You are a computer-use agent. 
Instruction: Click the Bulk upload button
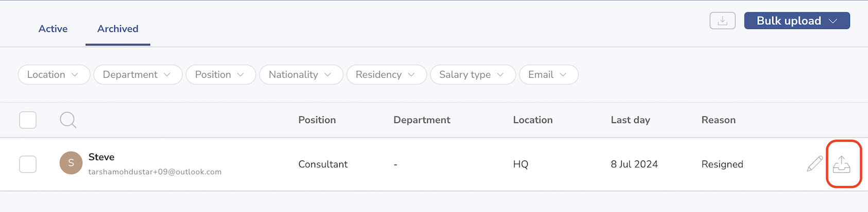[797, 21]
